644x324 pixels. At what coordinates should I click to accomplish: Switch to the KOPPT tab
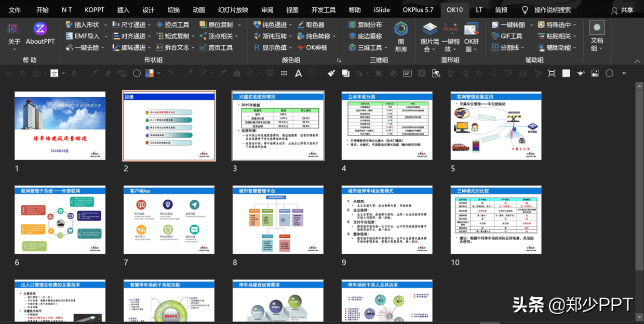coord(95,10)
